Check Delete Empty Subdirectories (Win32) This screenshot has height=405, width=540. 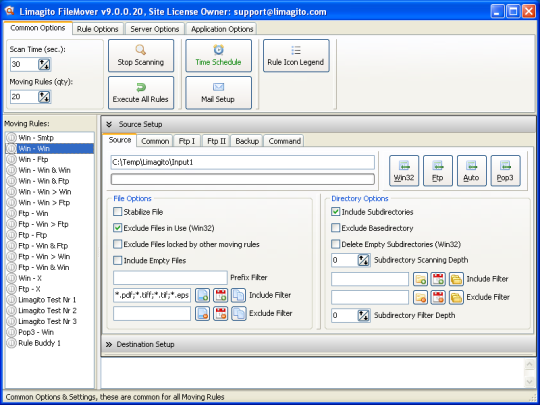click(335, 244)
